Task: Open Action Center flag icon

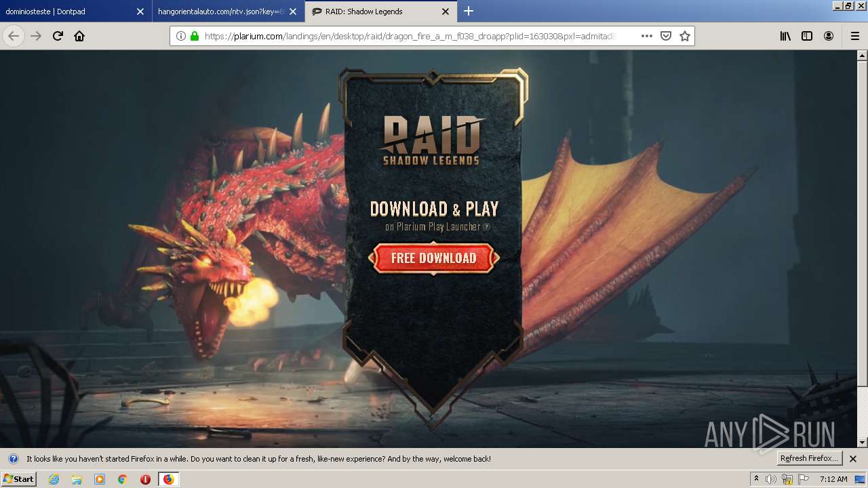Action: [x=804, y=479]
